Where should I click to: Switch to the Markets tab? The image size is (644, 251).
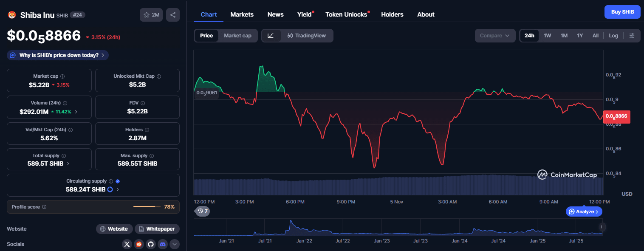[x=242, y=14]
